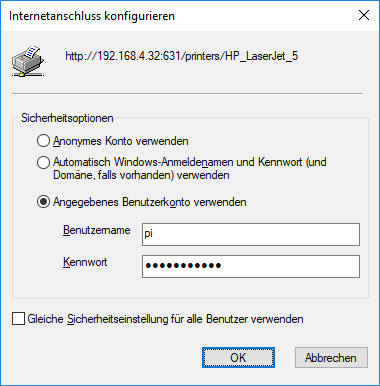Click inside the Benutzername input field
Image resolution: width=380 pixels, height=386 pixels.
tap(251, 234)
